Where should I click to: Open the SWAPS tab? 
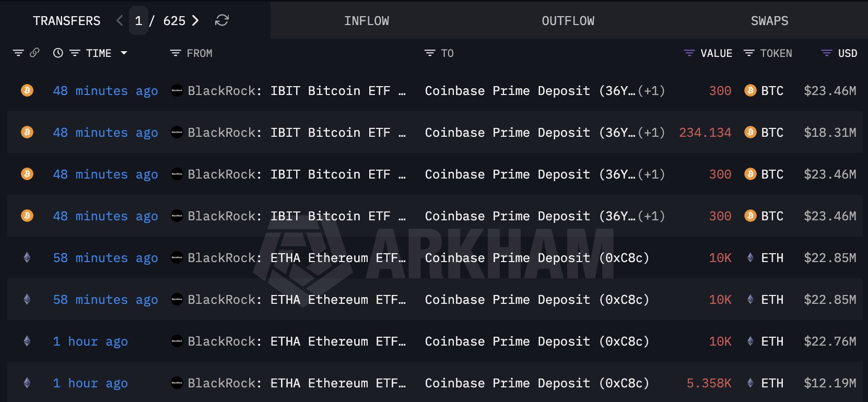pyautogui.click(x=769, y=21)
